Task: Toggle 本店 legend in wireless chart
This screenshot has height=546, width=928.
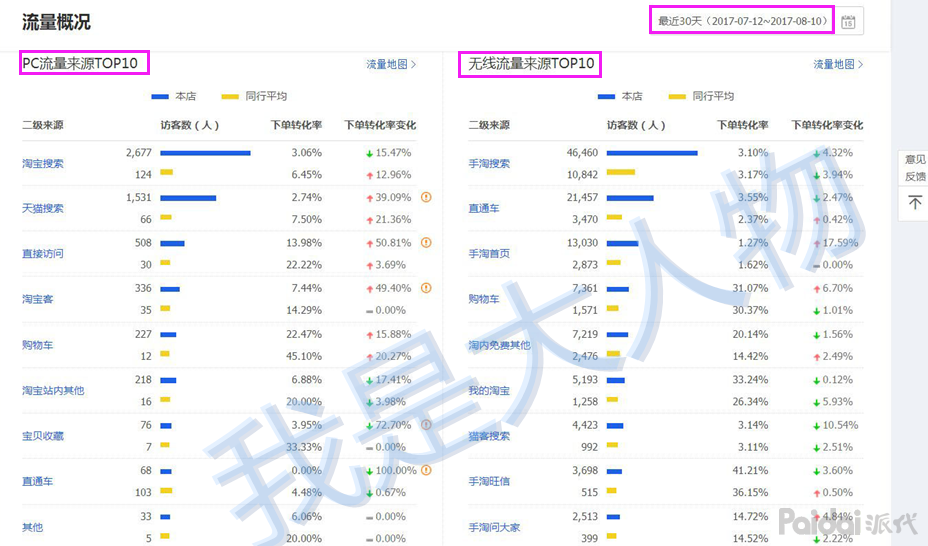Action: pyautogui.click(x=620, y=96)
